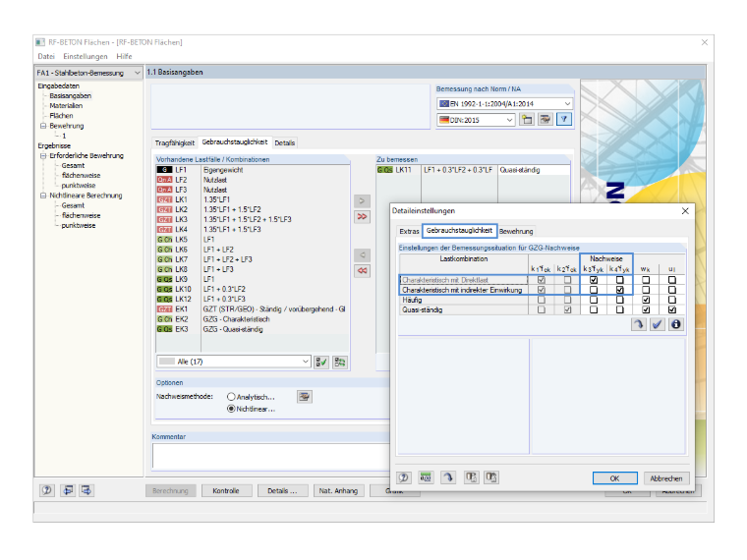Image resolution: width=747 pixels, height=560 pixels.
Task: Switch to the Bewehrung tab in the Detaileinstellungen dialog
Action: pos(516,231)
